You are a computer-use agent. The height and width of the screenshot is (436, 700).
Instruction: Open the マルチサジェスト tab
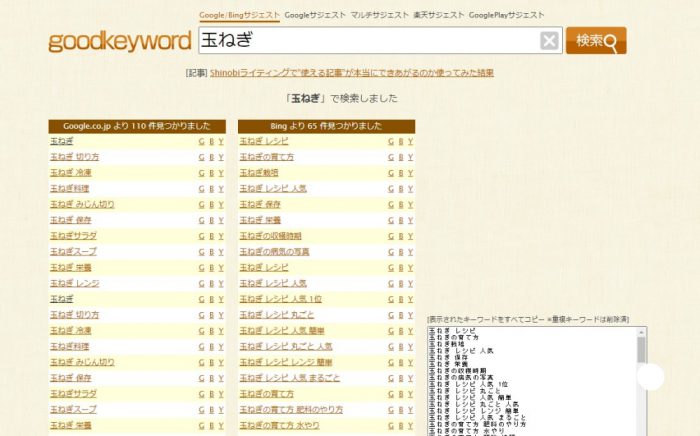click(379, 15)
